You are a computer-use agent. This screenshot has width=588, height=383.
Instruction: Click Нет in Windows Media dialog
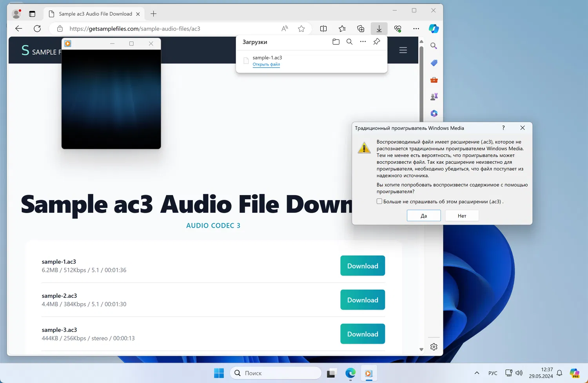(x=462, y=216)
